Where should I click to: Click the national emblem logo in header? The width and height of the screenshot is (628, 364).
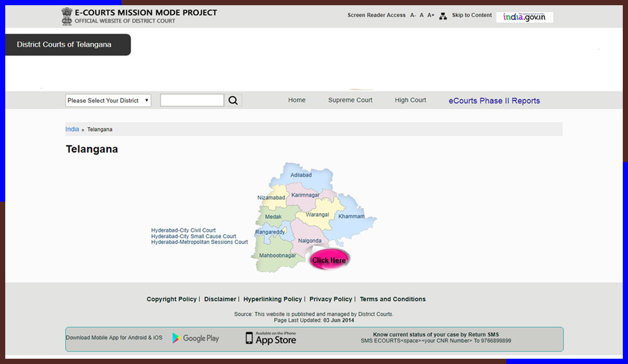tap(67, 16)
